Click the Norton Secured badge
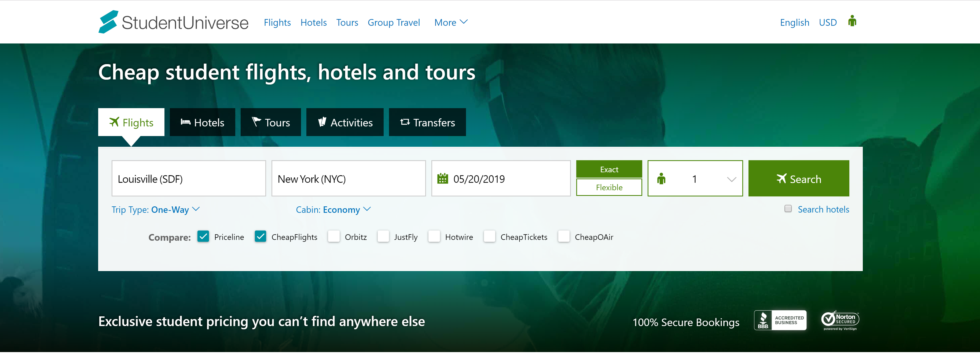The image size is (980, 362). [840, 320]
